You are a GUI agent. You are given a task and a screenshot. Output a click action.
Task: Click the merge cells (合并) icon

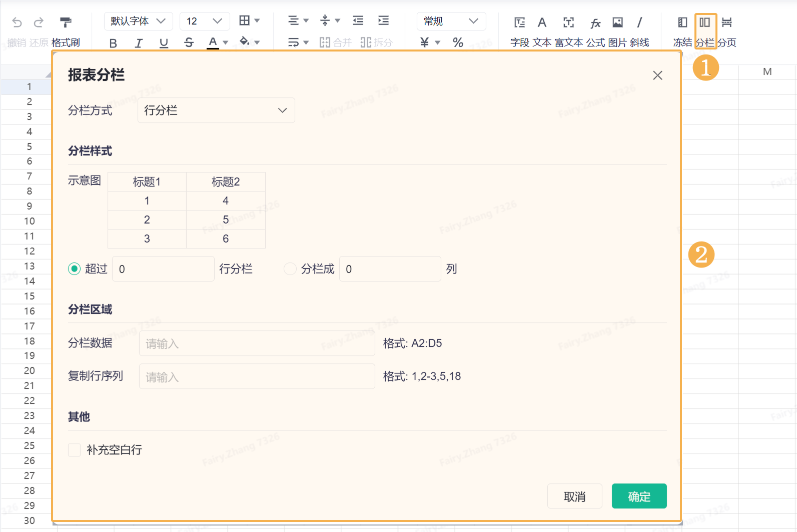[325, 42]
